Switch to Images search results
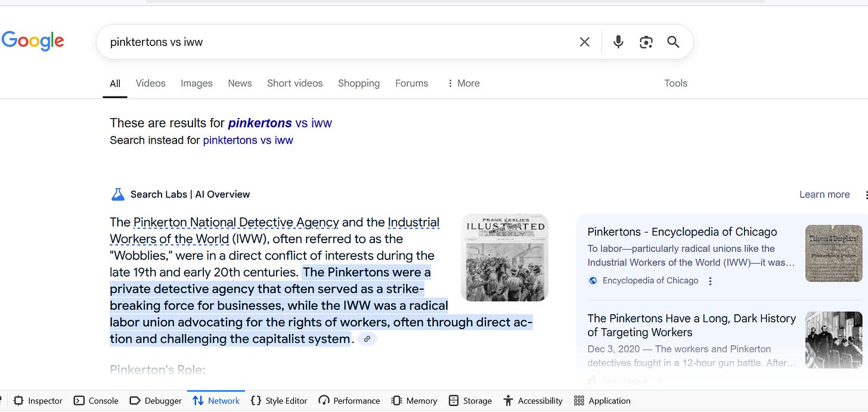Image resolution: width=868 pixels, height=412 pixels. (x=197, y=83)
